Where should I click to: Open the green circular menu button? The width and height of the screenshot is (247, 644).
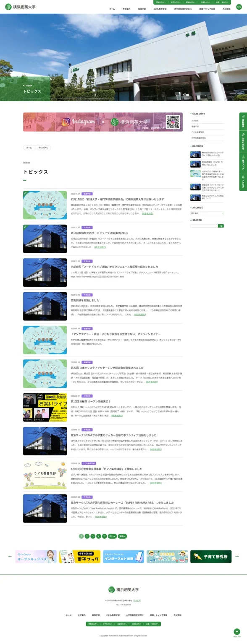point(239,7)
